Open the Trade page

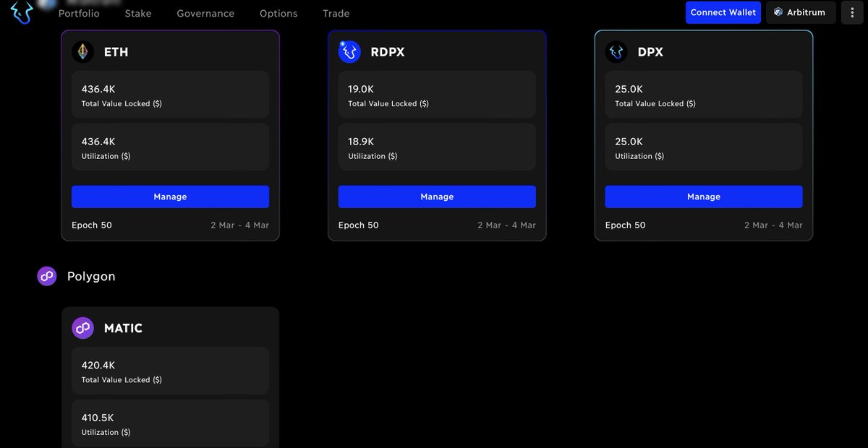(336, 13)
